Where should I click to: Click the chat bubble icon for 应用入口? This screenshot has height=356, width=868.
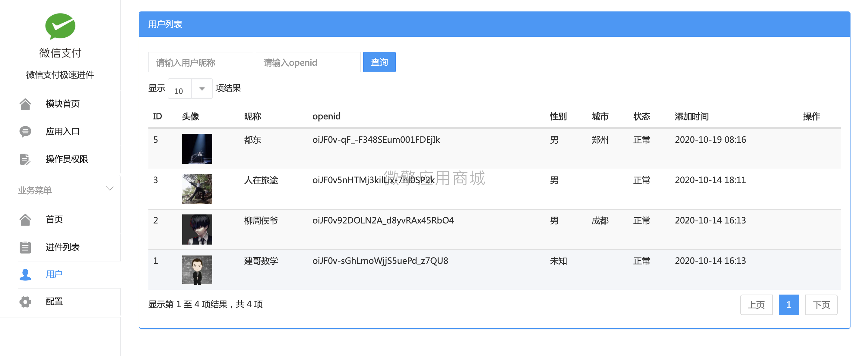(x=25, y=132)
